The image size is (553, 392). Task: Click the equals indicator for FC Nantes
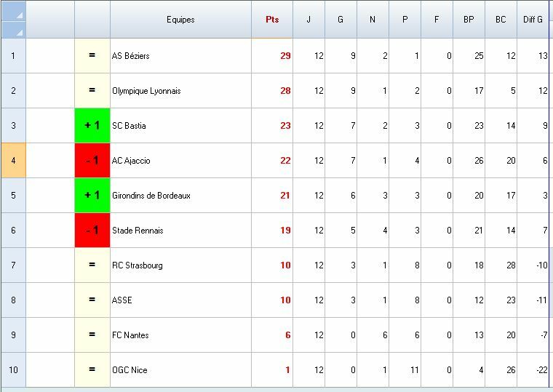pos(92,335)
